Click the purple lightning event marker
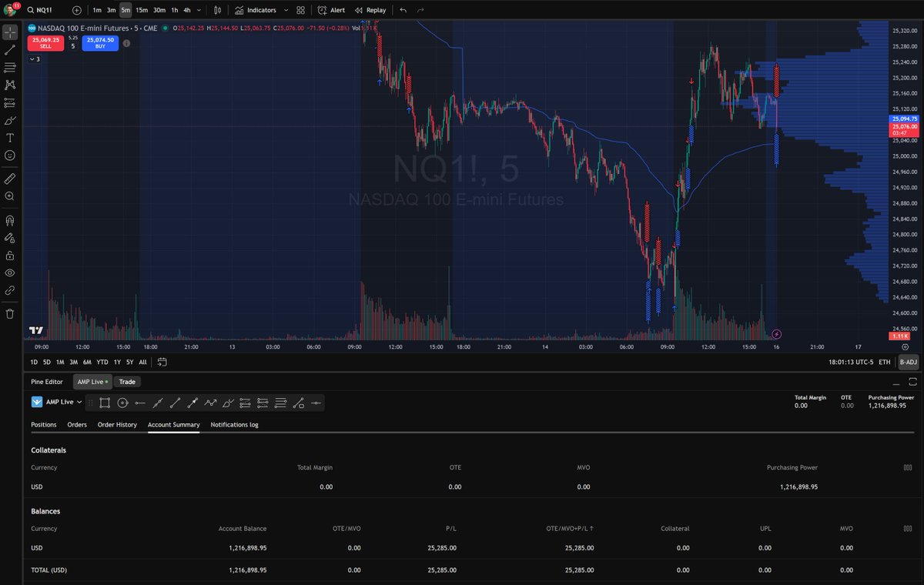 [x=776, y=334]
